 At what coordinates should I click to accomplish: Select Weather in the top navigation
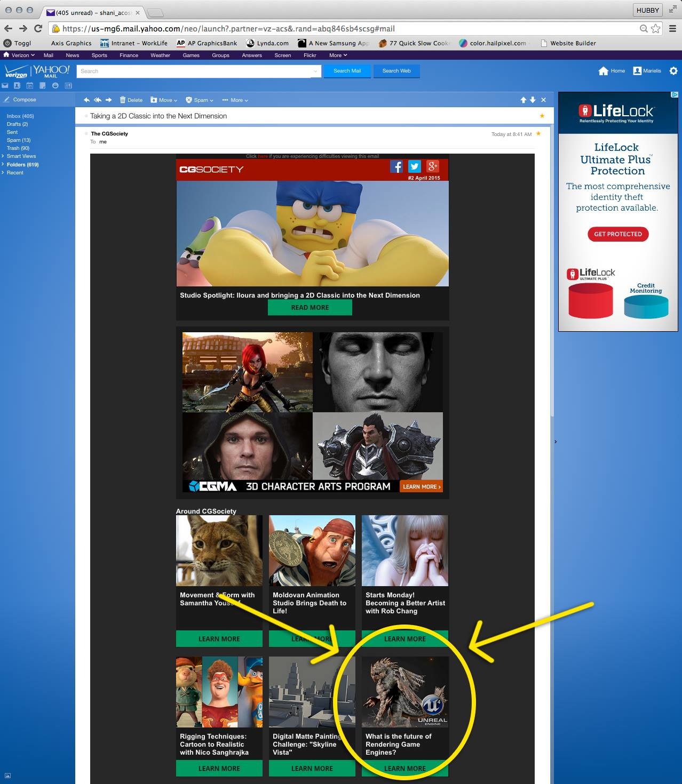coord(160,55)
